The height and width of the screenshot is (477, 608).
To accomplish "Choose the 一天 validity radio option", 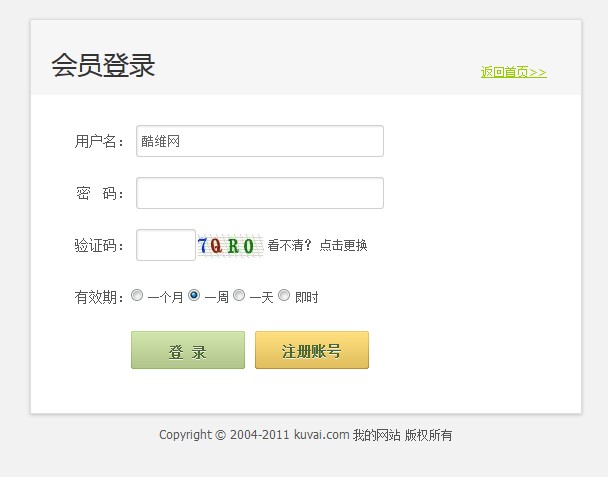I will (239, 296).
